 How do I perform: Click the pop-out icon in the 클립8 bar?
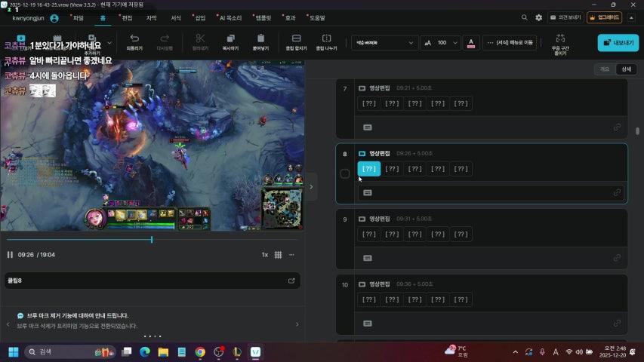[x=291, y=281]
